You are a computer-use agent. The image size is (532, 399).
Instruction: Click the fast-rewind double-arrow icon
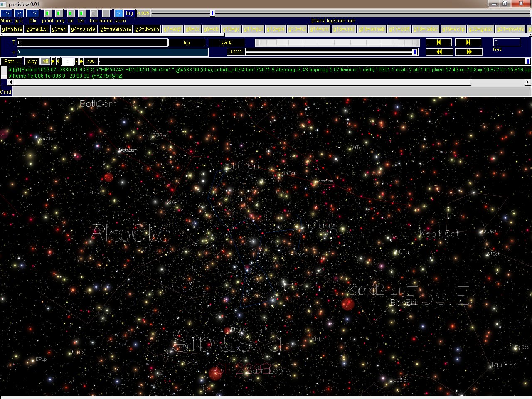tap(439, 52)
